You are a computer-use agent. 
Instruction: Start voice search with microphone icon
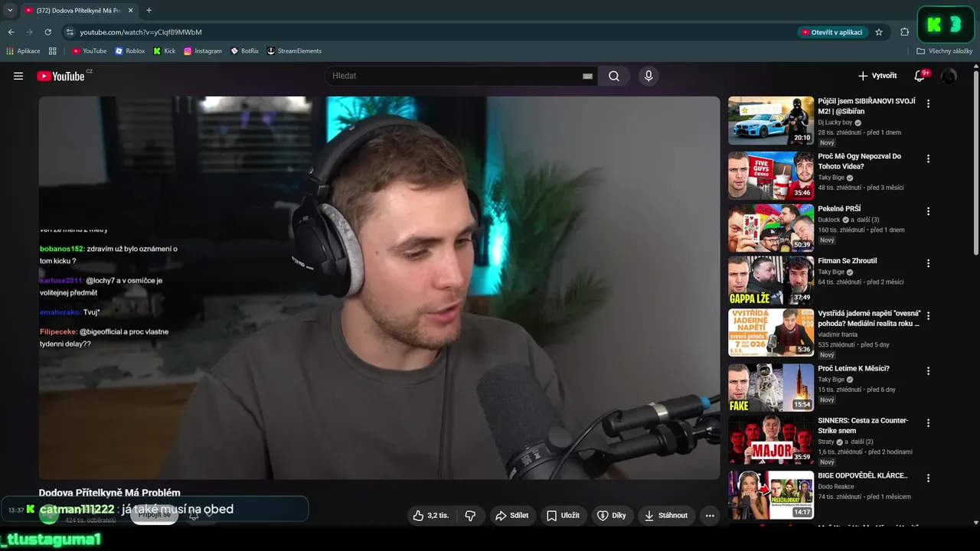coord(648,76)
